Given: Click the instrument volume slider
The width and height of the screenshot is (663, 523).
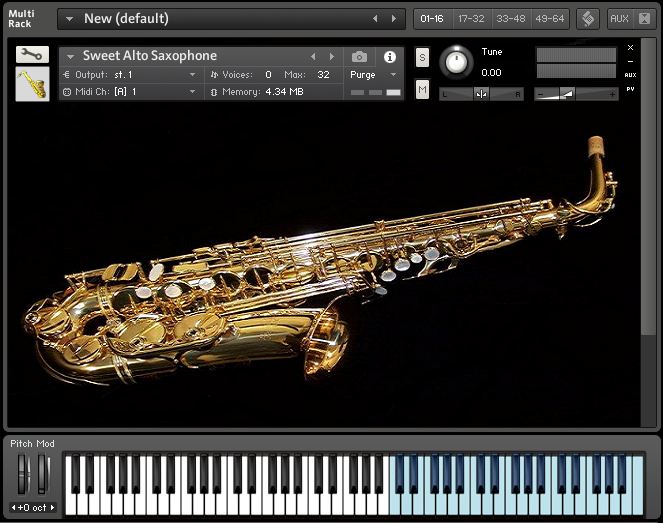Looking at the screenshot, I should click(576, 94).
